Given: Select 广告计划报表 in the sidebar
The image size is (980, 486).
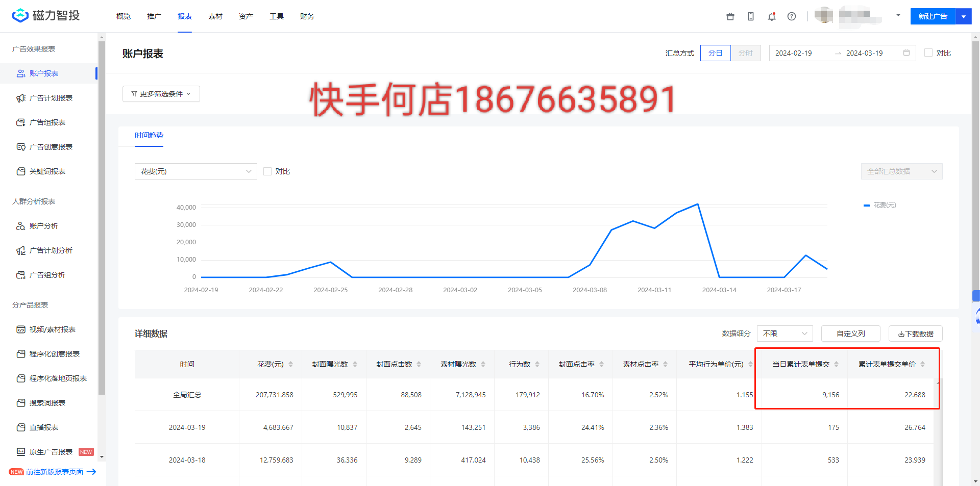Looking at the screenshot, I should click(x=48, y=98).
